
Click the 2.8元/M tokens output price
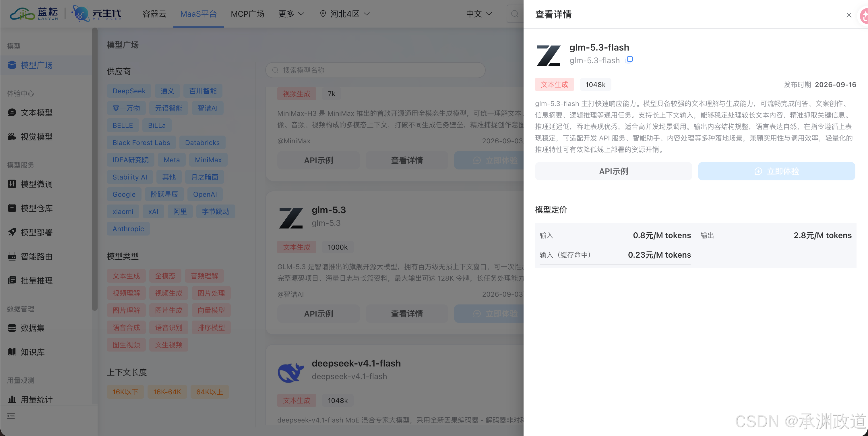(823, 235)
